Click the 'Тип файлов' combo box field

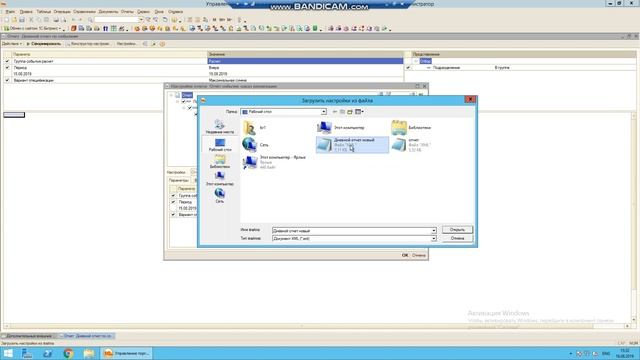351,238
